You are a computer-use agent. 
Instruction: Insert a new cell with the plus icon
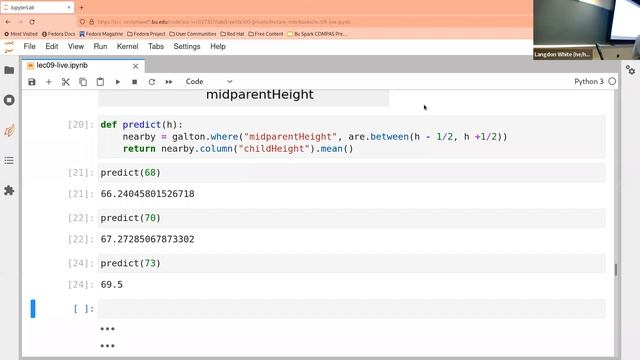coord(49,82)
